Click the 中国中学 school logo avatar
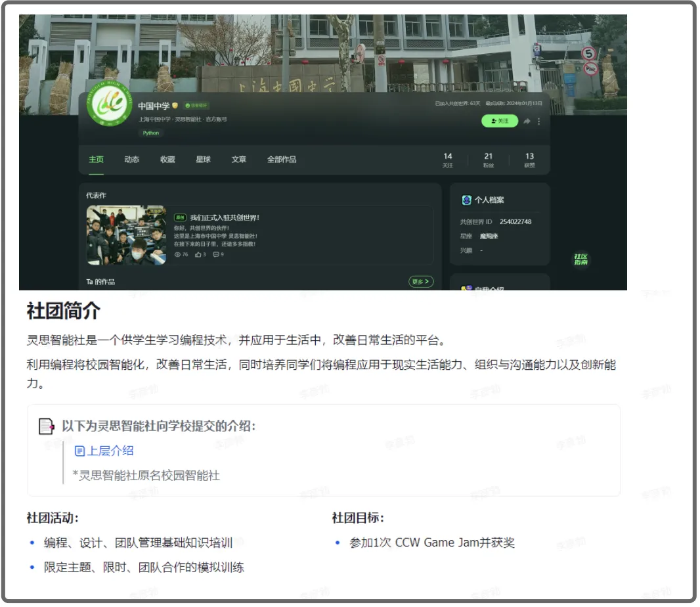The height and width of the screenshot is (607, 700). (x=110, y=104)
